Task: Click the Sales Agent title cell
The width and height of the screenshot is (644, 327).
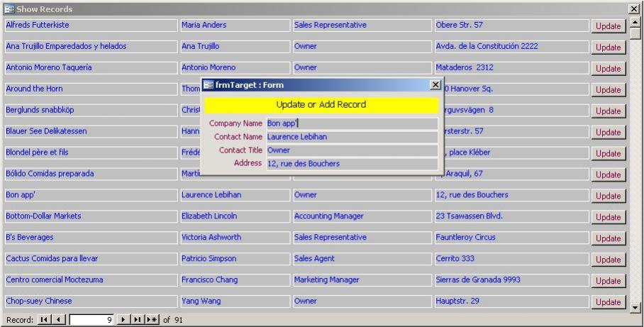Action: coord(362,259)
